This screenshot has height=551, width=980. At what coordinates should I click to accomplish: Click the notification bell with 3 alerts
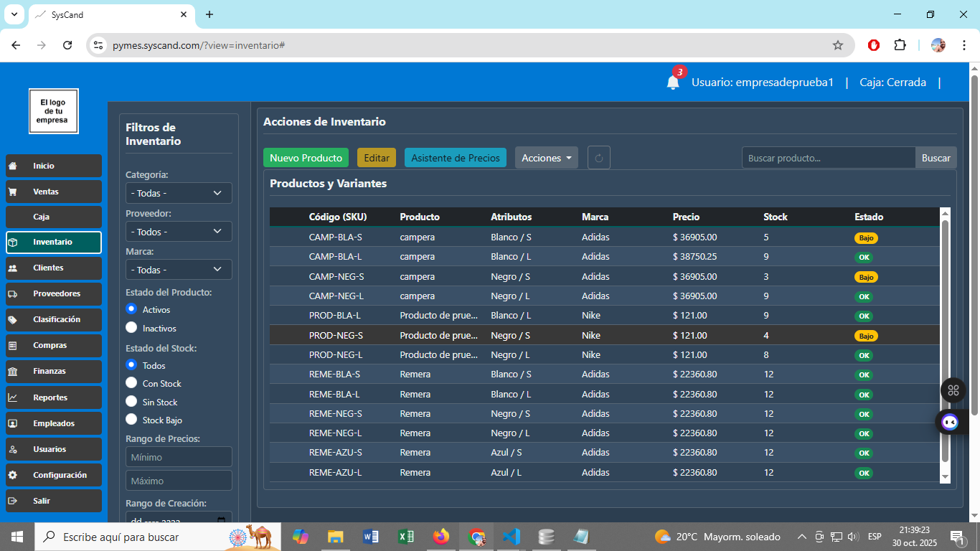(x=672, y=82)
